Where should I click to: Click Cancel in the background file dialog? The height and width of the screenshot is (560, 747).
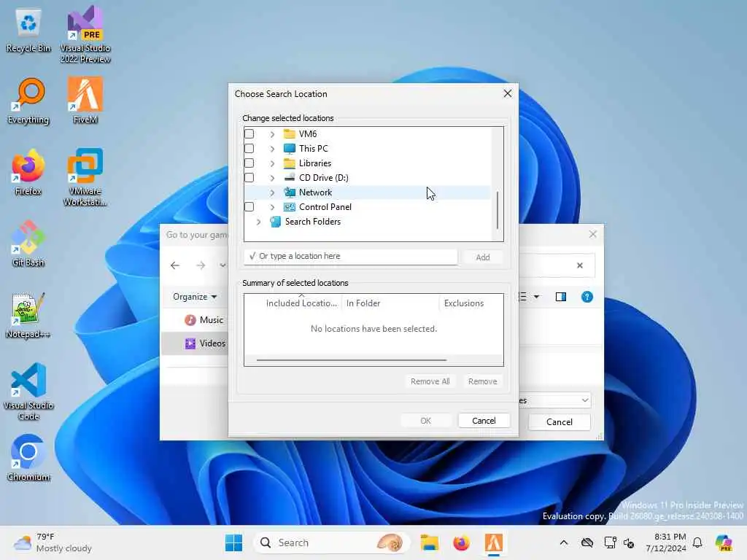click(560, 422)
